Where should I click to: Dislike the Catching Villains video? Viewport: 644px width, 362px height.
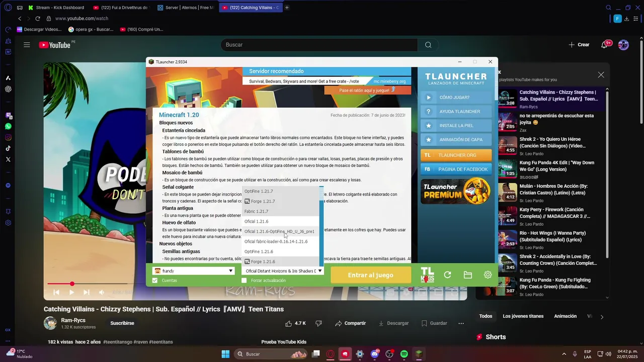318,323
